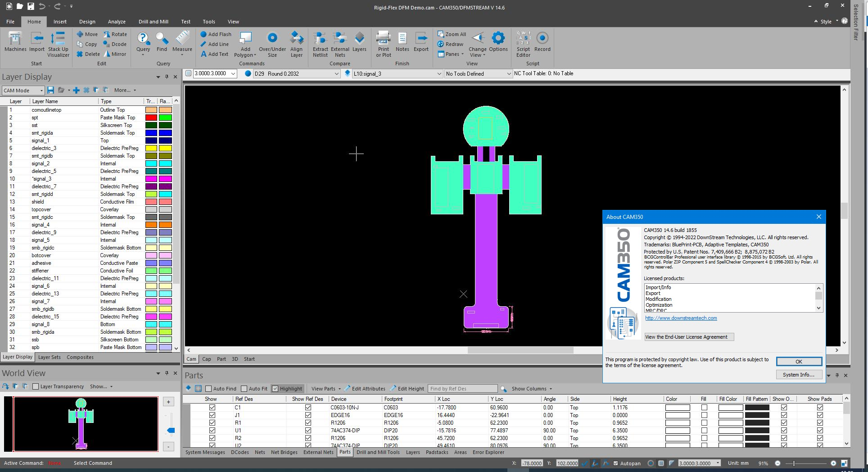This screenshot has height=472, width=868.
Task: Toggle Fill checkbox for part R1
Action: [x=704, y=423]
